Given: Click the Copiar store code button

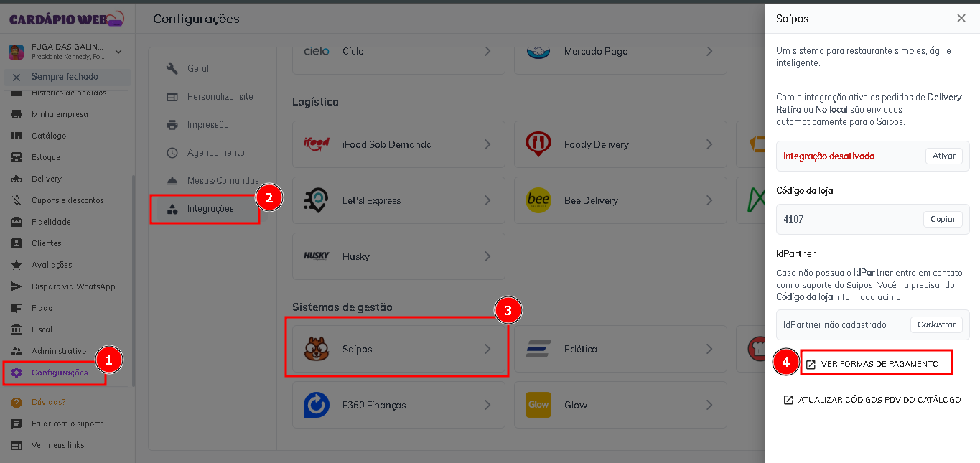Looking at the screenshot, I should (942, 220).
